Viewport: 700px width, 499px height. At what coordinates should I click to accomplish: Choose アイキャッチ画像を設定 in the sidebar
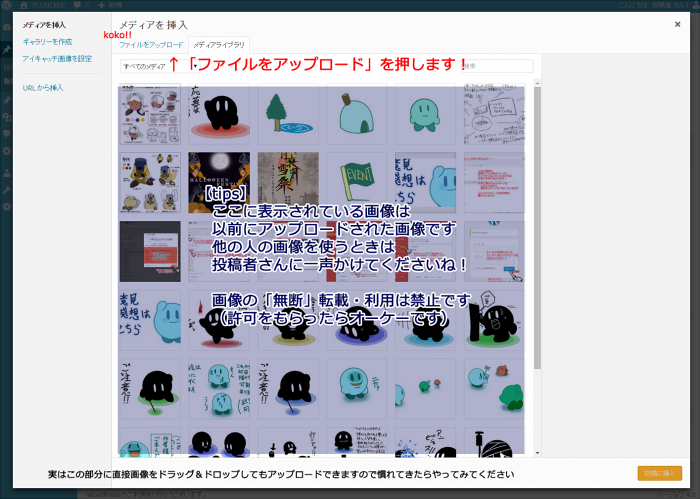tap(57, 59)
